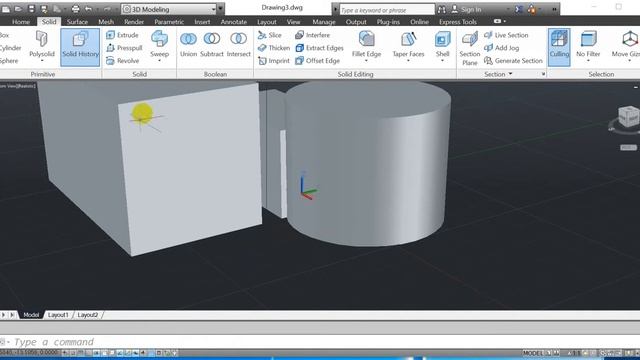Apply the Intersect boolean operation

pyautogui.click(x=238, y=44)
